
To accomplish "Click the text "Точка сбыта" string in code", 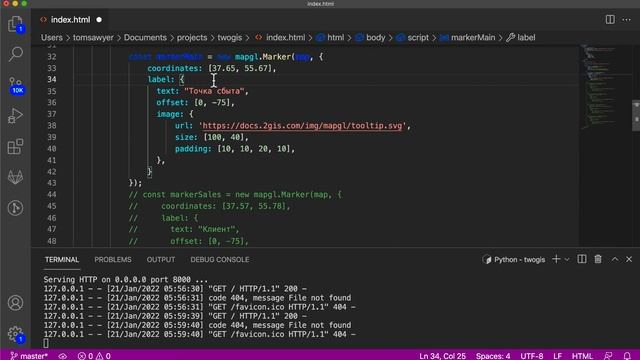I will (214, 91).
